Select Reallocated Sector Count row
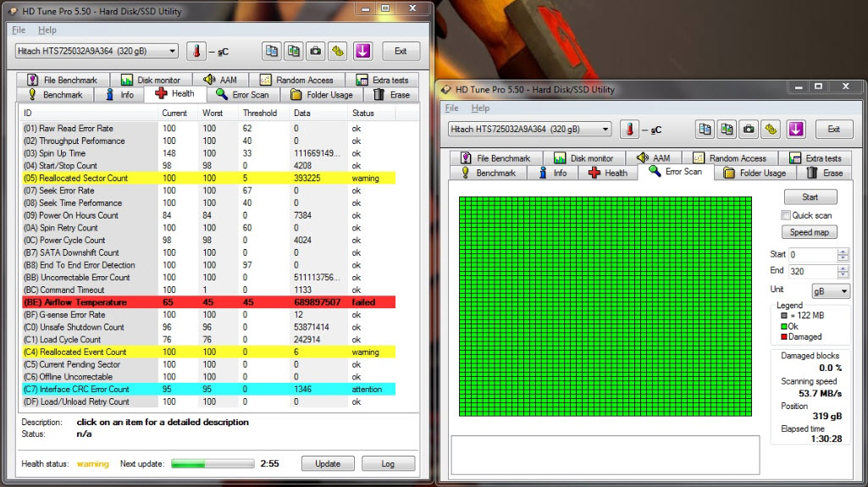The width and height of the screenshot is (868, 487). tap(208, 178)
